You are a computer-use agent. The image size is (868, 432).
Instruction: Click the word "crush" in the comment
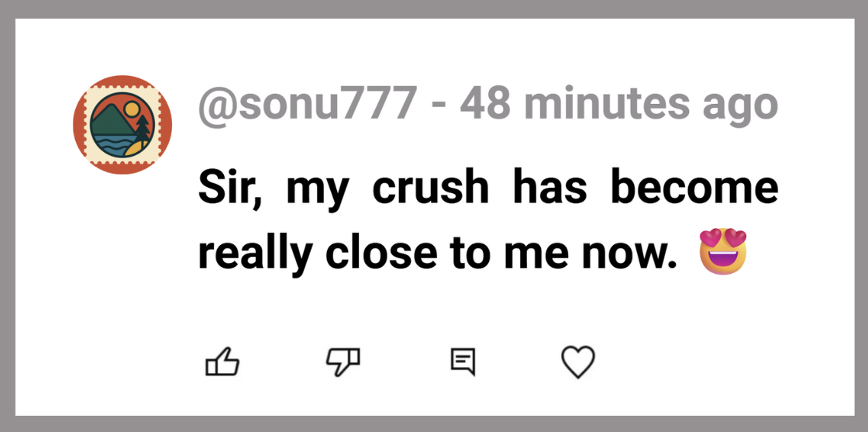tap(431, 188)
